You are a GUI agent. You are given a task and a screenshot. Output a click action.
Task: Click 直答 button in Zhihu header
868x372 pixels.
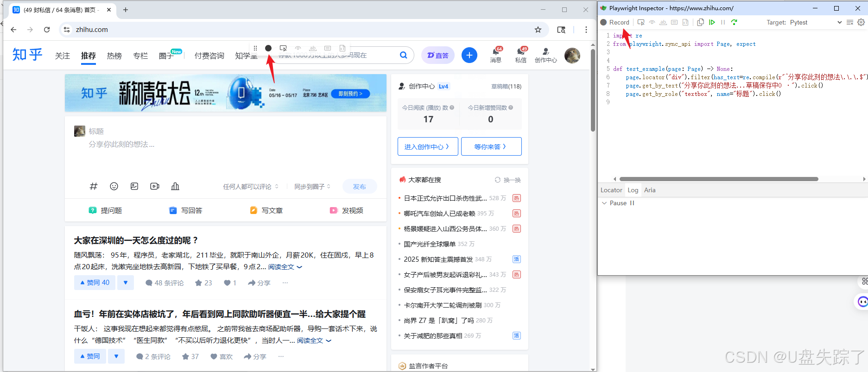(438, 55)
